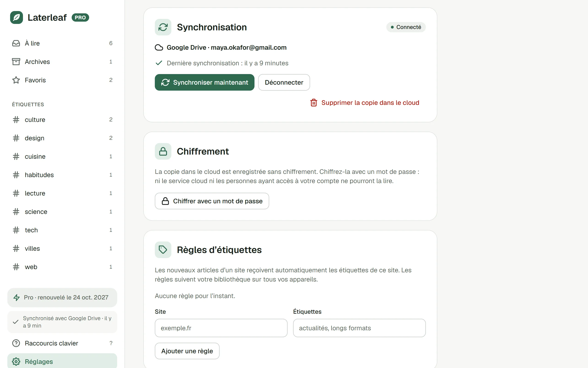Click the Favoris star icon
Screen dimensions: 588x368
pyautogui.click(x=16, y=80)
